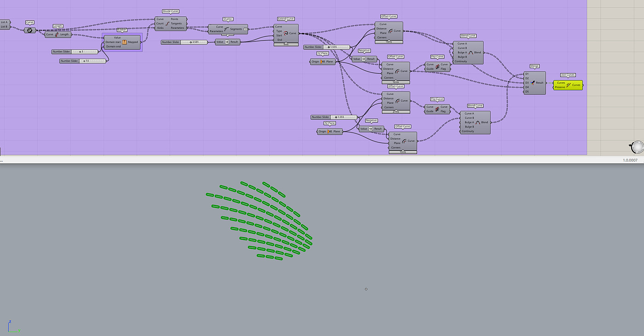Click the Shatter name label
Viewport: 644px width, 336px height.
pyautogui.click(x=228, y=19)
